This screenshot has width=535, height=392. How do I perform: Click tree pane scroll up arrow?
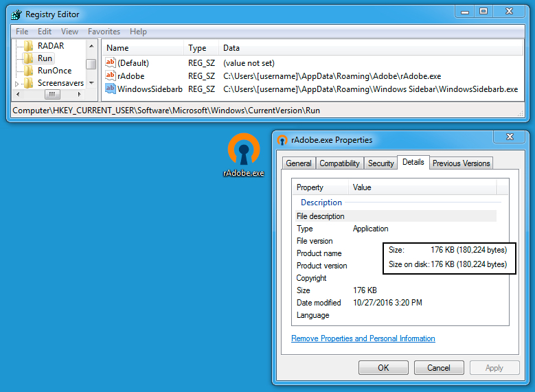click(91, 45)
